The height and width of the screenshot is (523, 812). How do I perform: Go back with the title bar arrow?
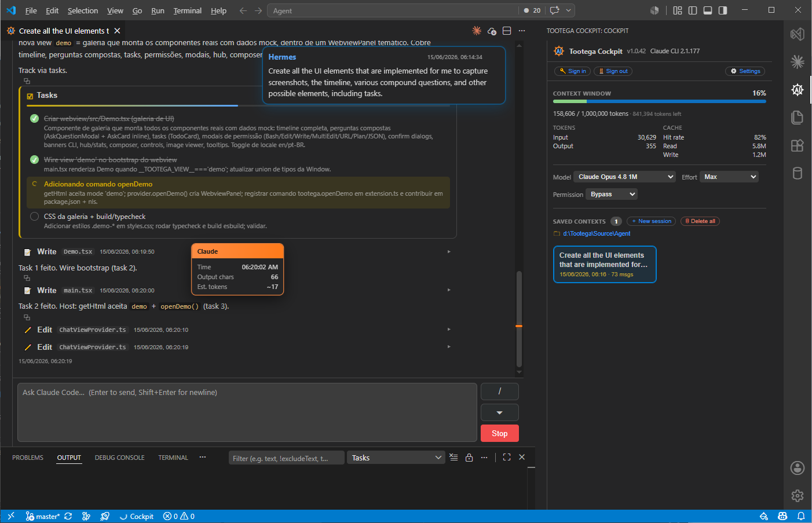tap(243, 10)
